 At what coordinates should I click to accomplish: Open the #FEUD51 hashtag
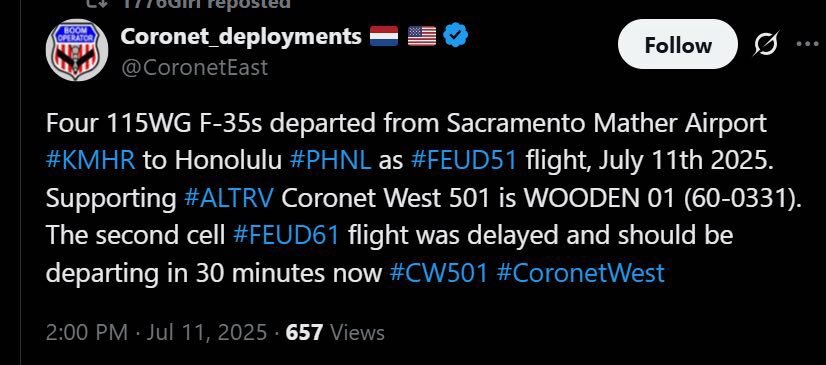click(464, 160)
